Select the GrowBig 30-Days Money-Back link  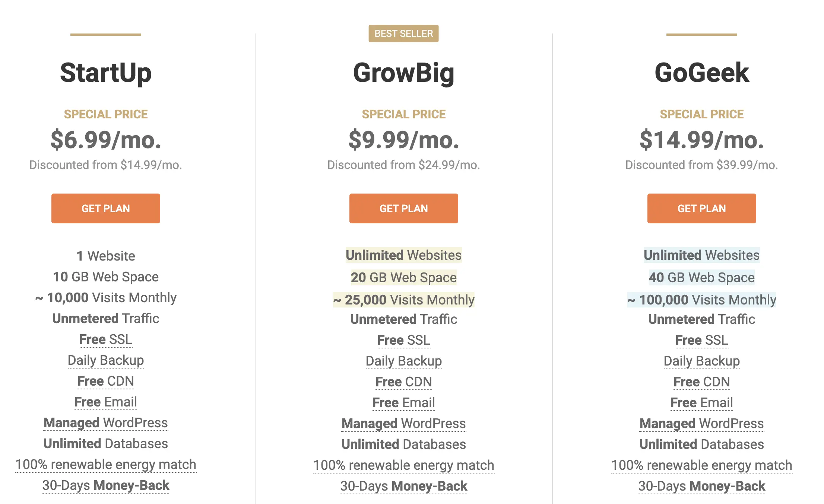click(x=403, y=486)
